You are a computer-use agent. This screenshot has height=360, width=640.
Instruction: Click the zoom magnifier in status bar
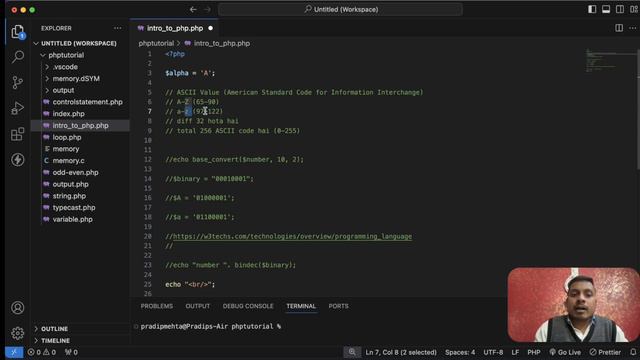click(352, 352)
